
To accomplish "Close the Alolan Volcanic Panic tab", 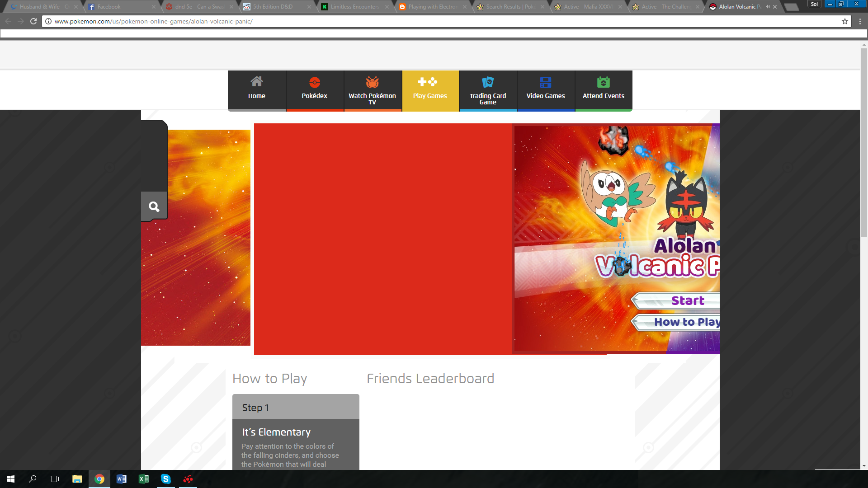I will (x=775, y=7).
